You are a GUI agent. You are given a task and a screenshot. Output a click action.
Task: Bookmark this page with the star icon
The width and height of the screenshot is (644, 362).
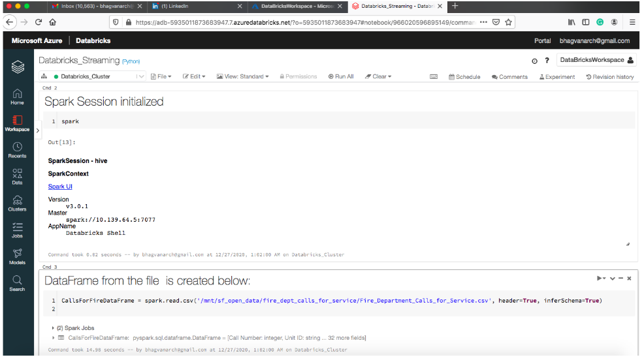tap(508, 22)
